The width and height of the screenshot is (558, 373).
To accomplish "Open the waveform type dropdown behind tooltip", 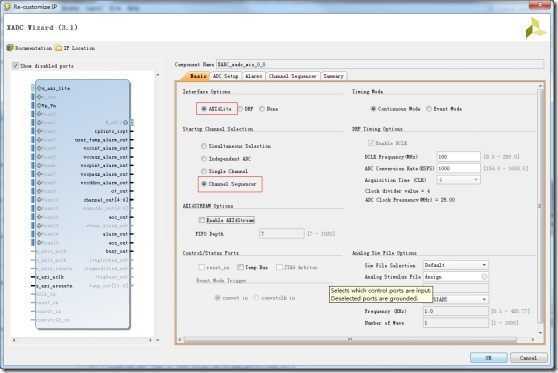I will click(x=484, y=299).
